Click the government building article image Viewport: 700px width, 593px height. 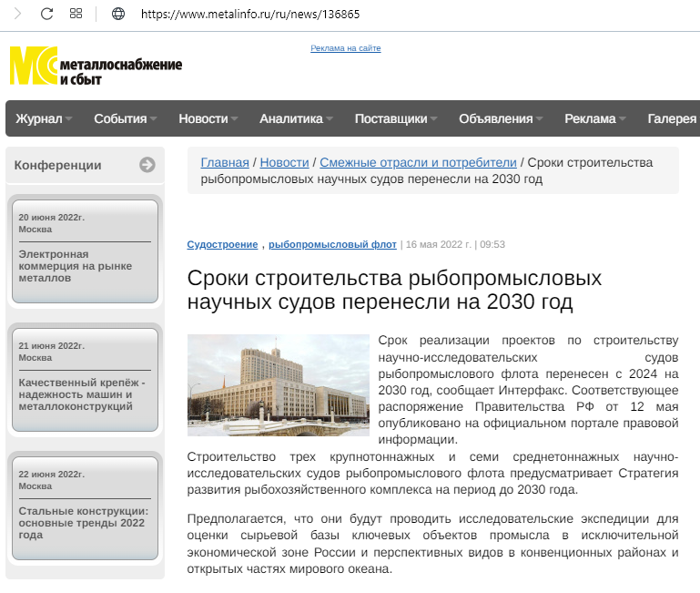tap(278, 385)
